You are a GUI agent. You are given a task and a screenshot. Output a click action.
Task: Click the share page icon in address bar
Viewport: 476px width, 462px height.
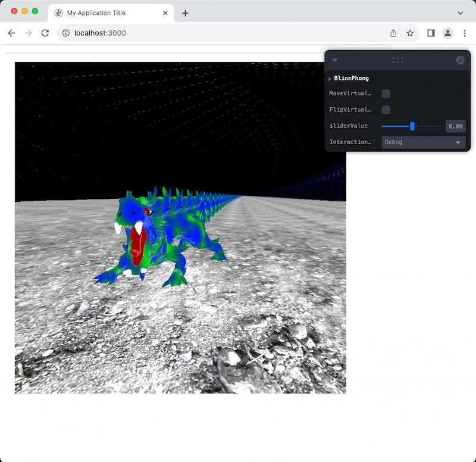[x=393, y=33]
